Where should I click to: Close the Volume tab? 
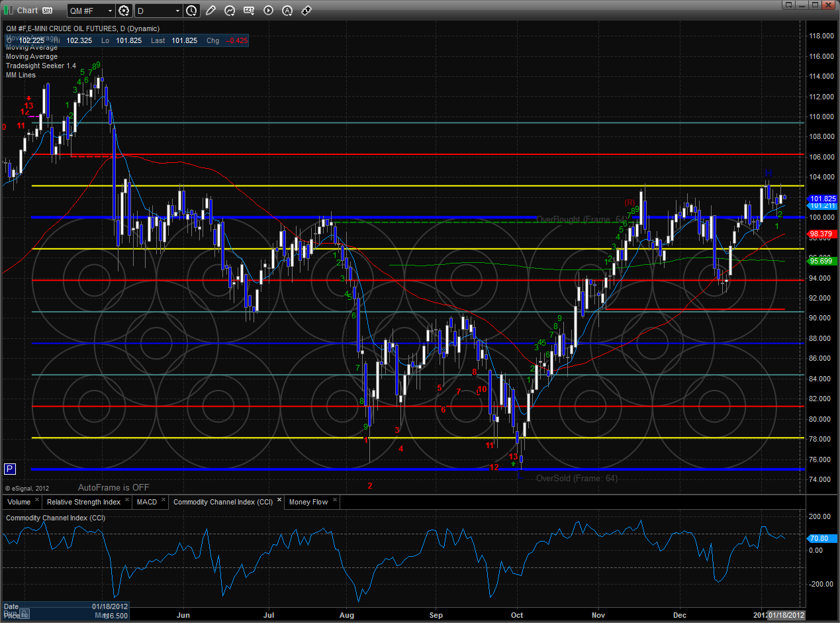pos(37,501)
